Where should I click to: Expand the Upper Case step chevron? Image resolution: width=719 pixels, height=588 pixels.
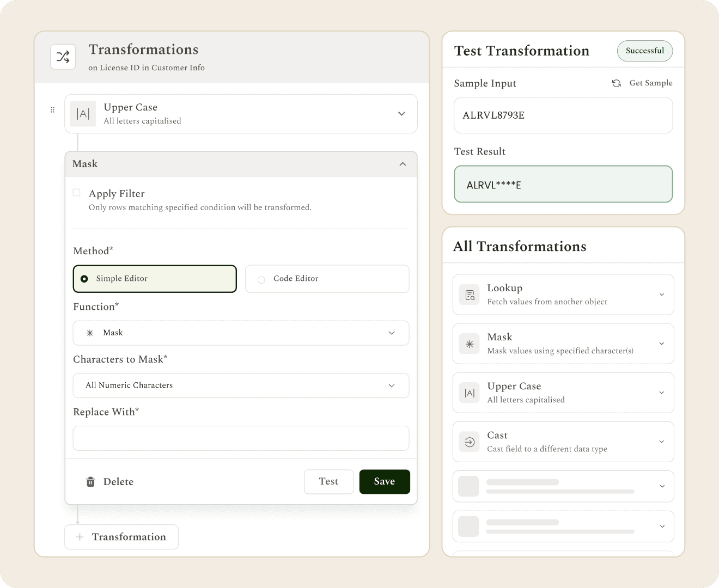[401, 114]
